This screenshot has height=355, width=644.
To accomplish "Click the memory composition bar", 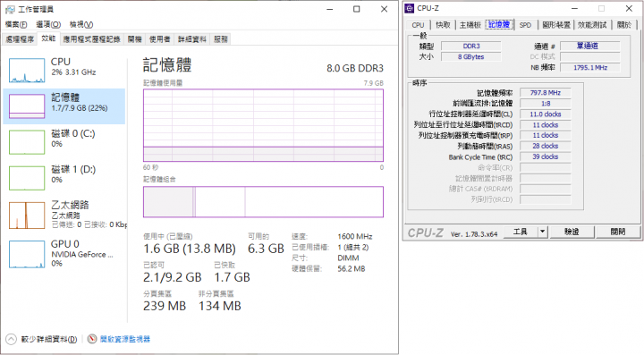I will point(263,202).
